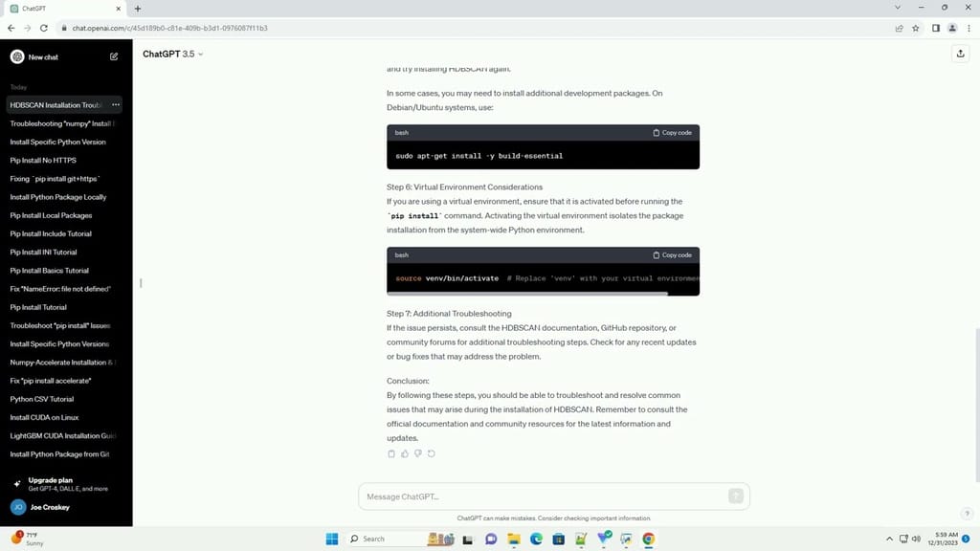Show hidden icons in the system tray

coord(890,539)
